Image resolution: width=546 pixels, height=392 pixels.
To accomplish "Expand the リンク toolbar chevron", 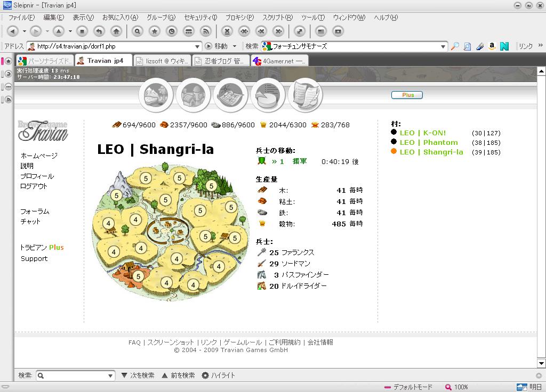I will click(541, 45).
